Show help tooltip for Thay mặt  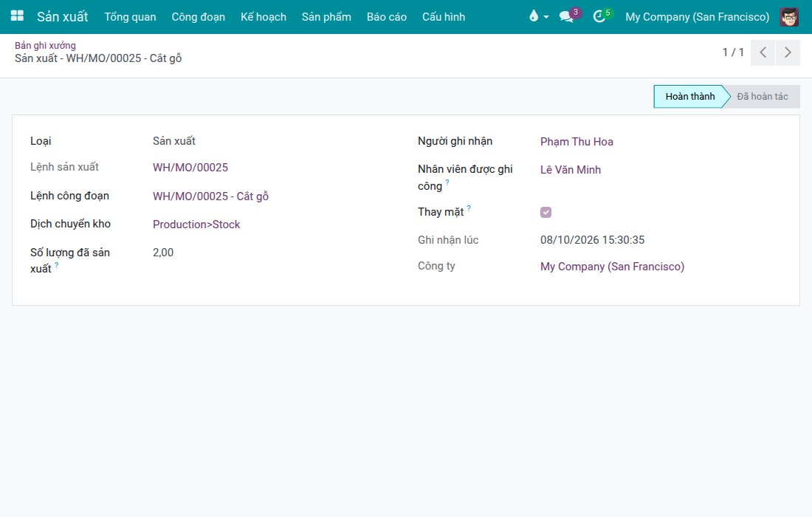[469, 208]
